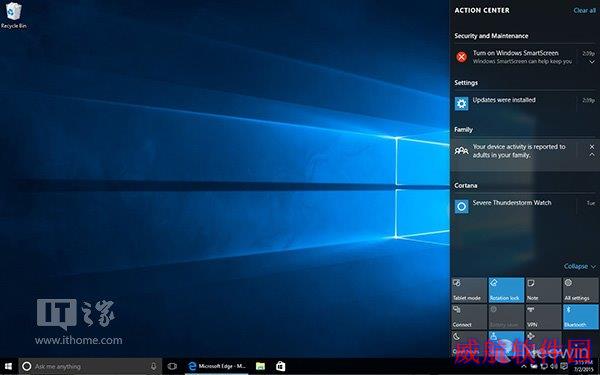Open All settings quick action tile

[580, 290]
